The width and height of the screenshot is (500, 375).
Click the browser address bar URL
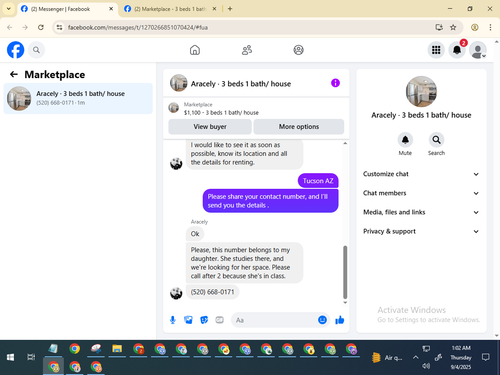(x=138, y=27)
